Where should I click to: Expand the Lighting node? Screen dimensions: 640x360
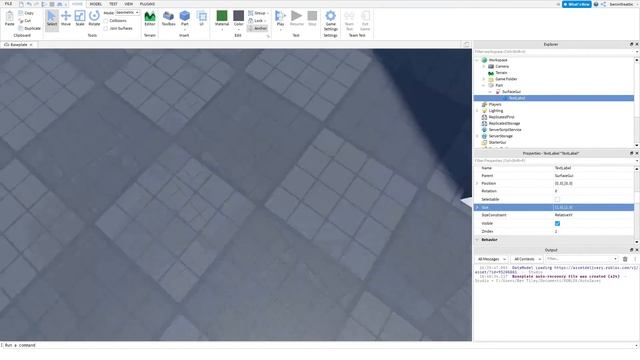pyautogui.click(x=477, y=111)
